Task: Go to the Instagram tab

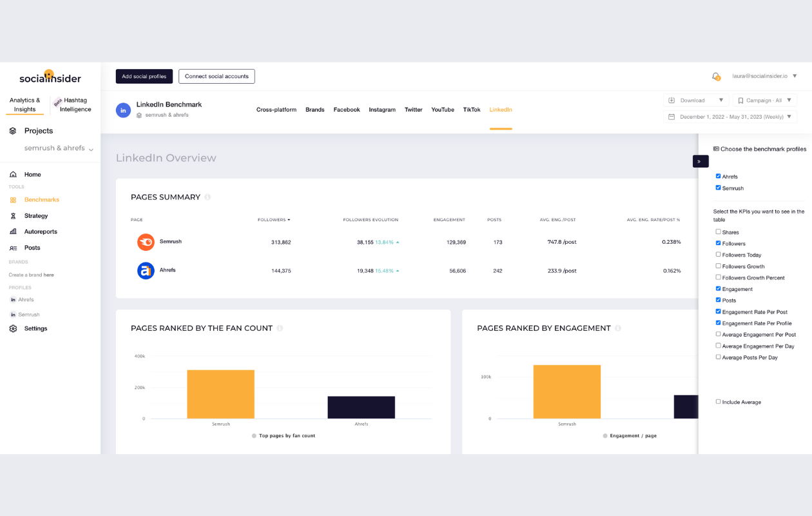Action: pyautogui.click(x=382, y=110)
